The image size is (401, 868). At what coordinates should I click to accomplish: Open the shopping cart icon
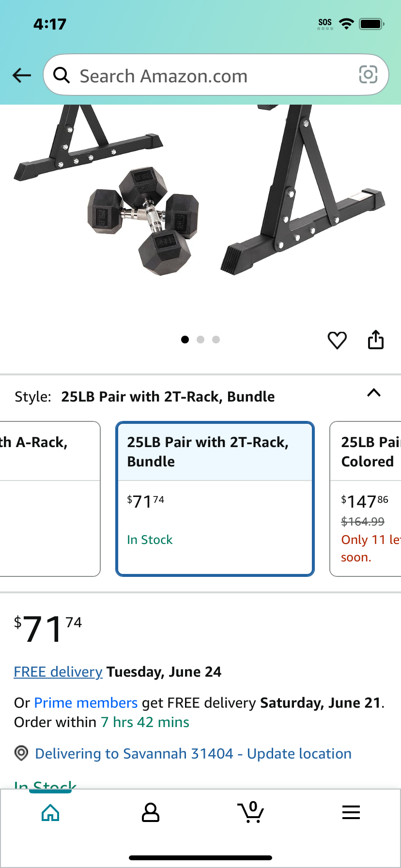(x=251, y=812)
